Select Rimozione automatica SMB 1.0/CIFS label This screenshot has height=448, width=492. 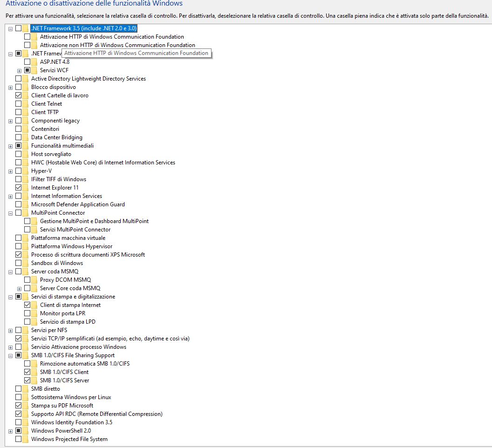click(85, 364)
